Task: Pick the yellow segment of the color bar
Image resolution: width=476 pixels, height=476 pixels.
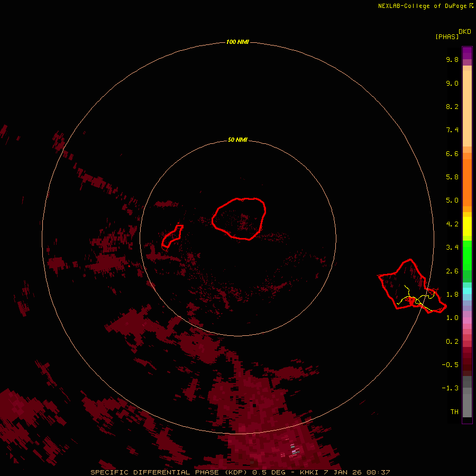Action: tap(467, 226)
